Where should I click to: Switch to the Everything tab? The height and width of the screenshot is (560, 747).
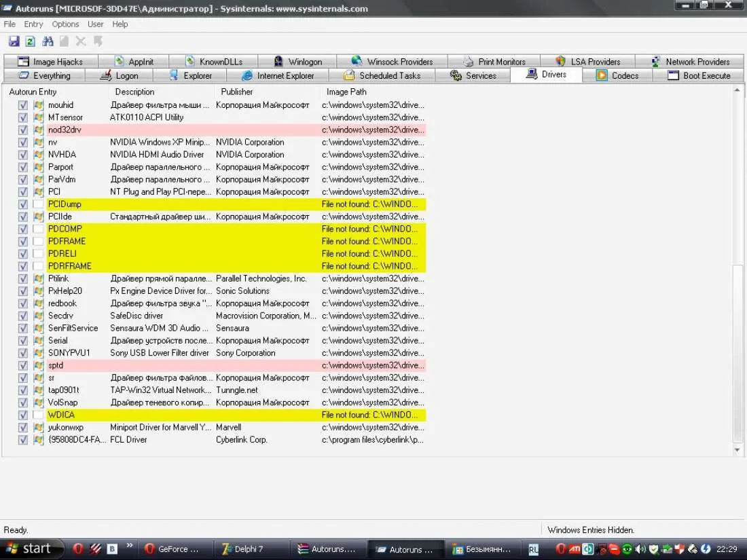[x=44, y=75]
